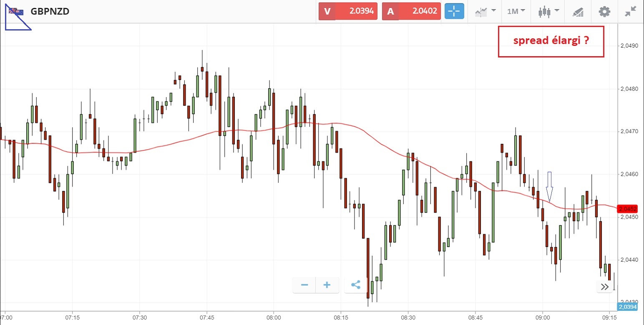Click the 08:00 time axis label
Viewport: 644px width, 325px height.
273,317
